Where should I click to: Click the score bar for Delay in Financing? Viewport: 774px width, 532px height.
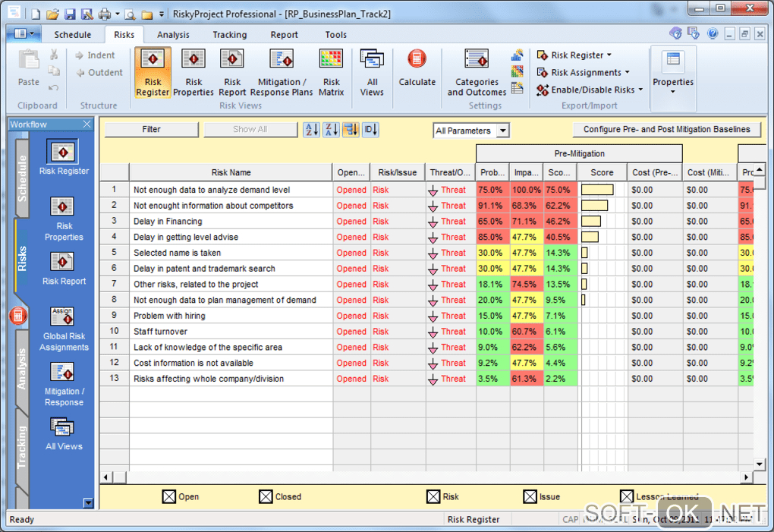(591, 221)
